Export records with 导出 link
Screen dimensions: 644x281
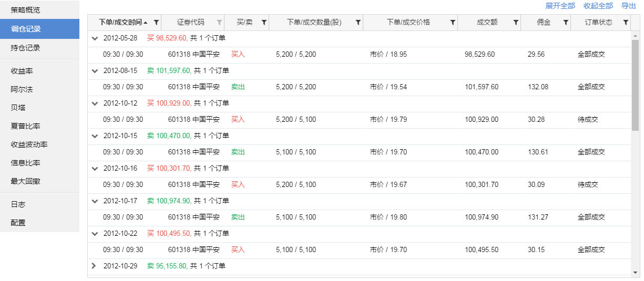[628, 6]
